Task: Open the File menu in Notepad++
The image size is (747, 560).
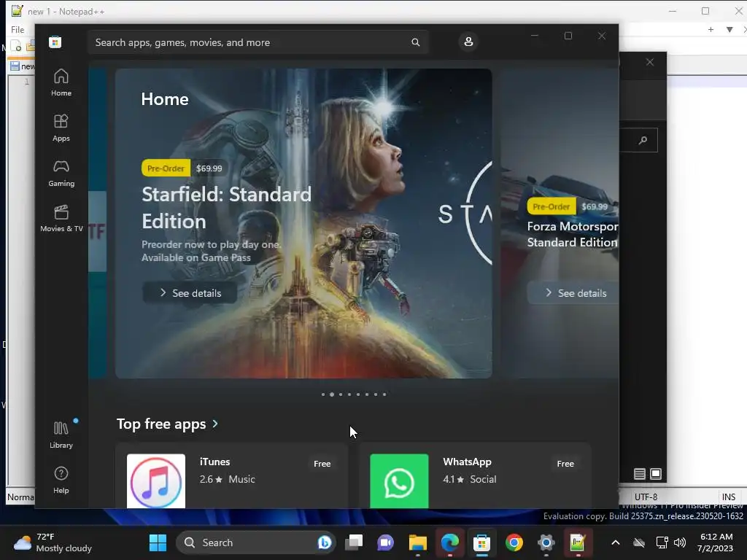Action: point(18,29)
